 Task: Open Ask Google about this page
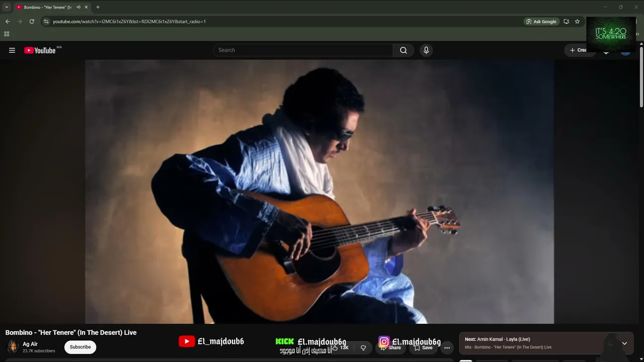tap(541, 22)
